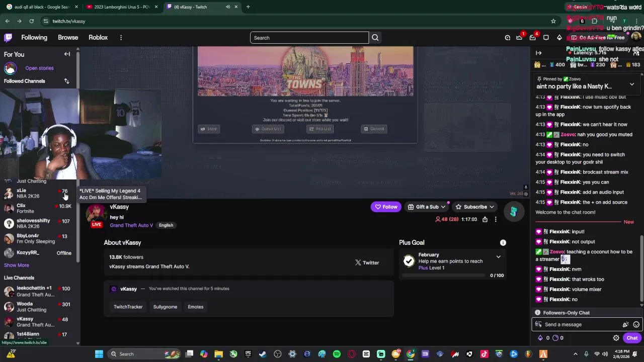Show more followed channels
This screenshot has height=362, width=644.
pos(17,265)
